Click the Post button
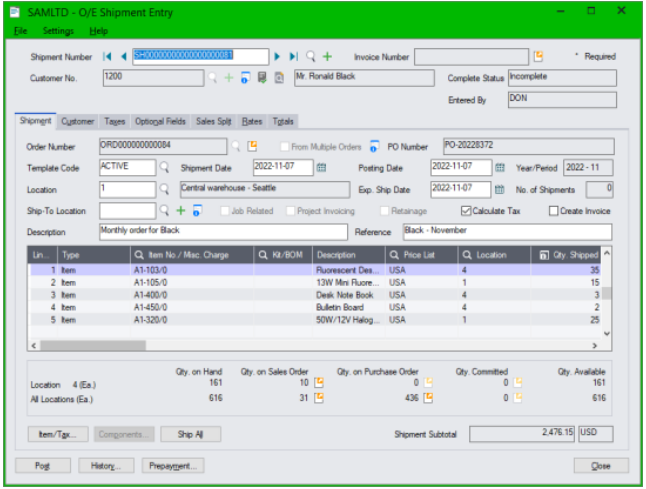 (42, 466)
